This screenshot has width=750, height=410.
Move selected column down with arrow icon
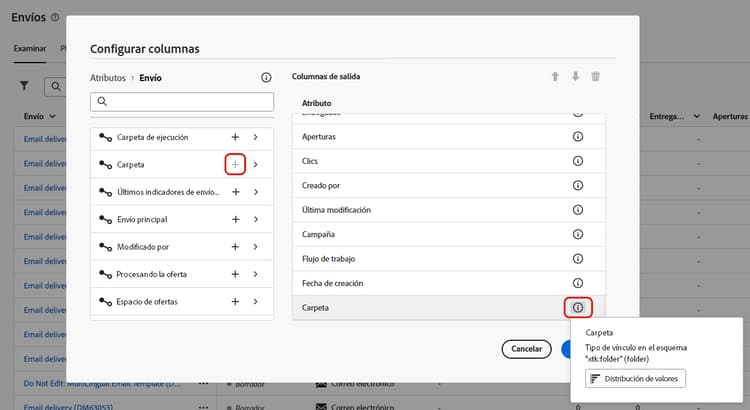tap(574, 77)
